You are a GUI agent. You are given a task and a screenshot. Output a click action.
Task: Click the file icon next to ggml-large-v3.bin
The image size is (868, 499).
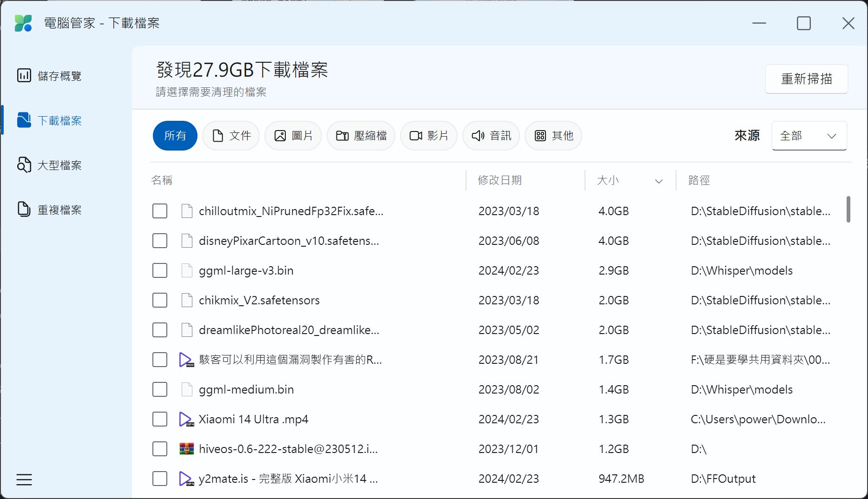[x=187, y=270]
